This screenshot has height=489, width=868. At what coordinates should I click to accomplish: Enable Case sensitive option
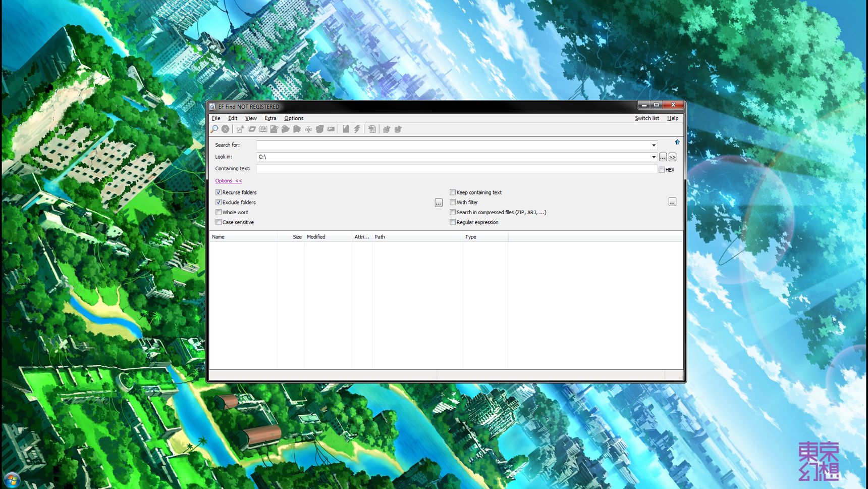coord(219,222)
